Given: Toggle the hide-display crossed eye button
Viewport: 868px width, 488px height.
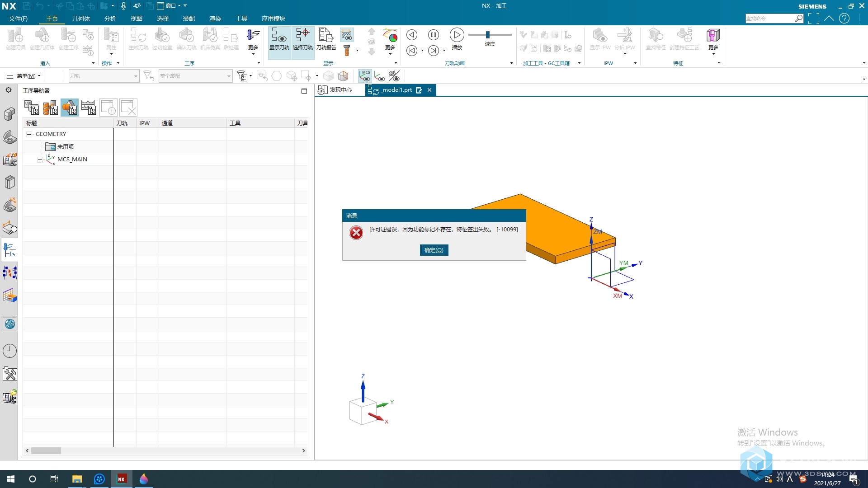Looking at the screenshot, I should click(x=394, y=76).
